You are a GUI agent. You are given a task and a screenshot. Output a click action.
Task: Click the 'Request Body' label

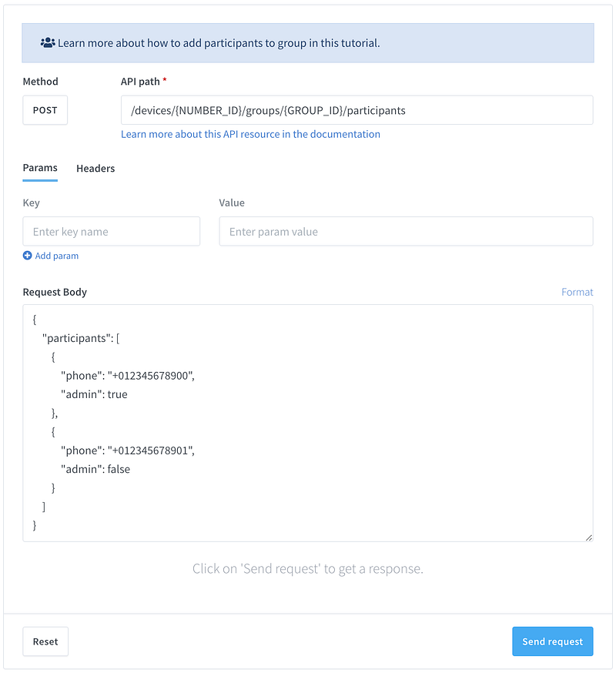tap(55, 292)
